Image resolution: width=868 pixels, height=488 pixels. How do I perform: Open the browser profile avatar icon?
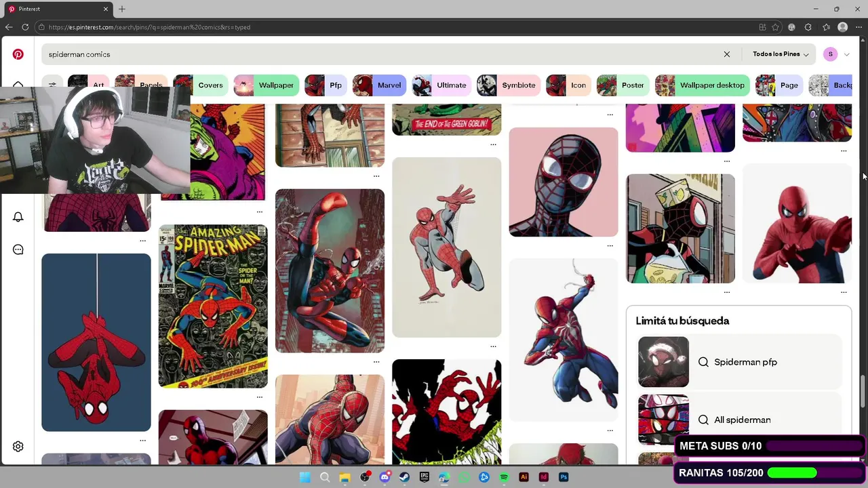tap(843, 27)
